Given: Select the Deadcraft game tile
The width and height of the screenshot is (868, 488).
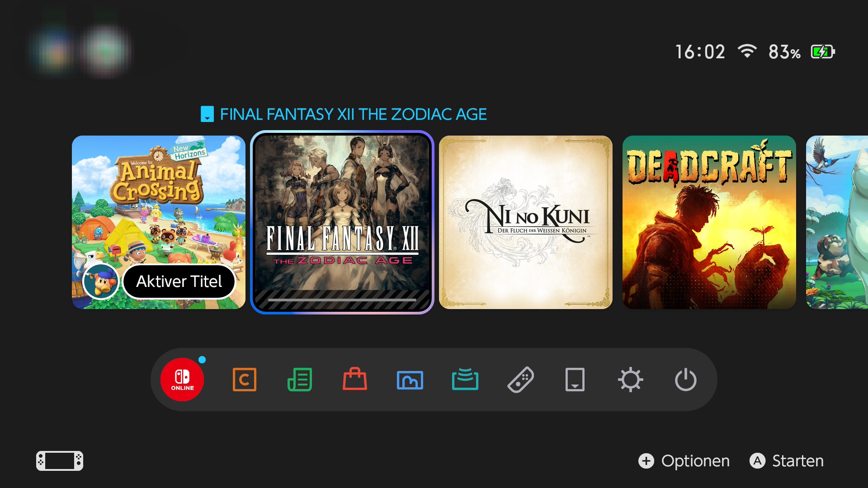Looking at the screenshot, I should tap(709, 222).
